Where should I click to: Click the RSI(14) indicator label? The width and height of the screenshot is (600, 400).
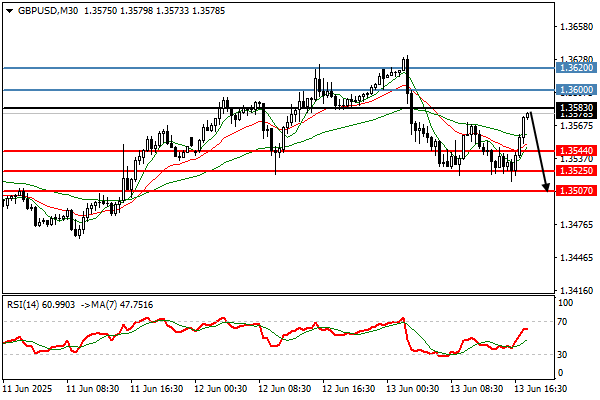[27, 304]
